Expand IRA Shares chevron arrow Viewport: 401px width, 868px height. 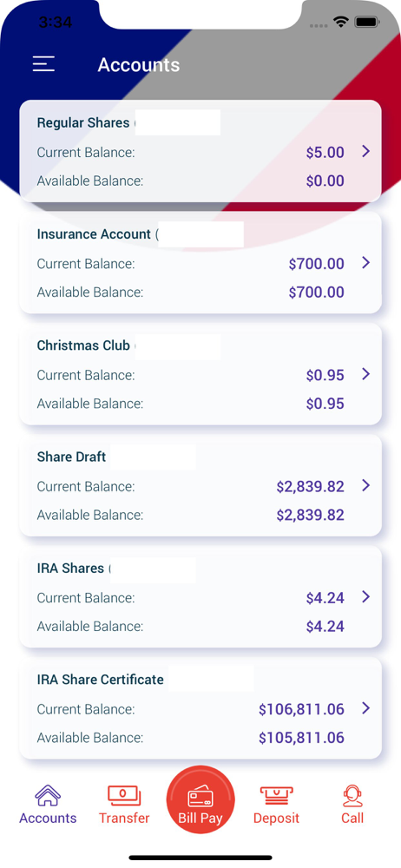point(365,597)
